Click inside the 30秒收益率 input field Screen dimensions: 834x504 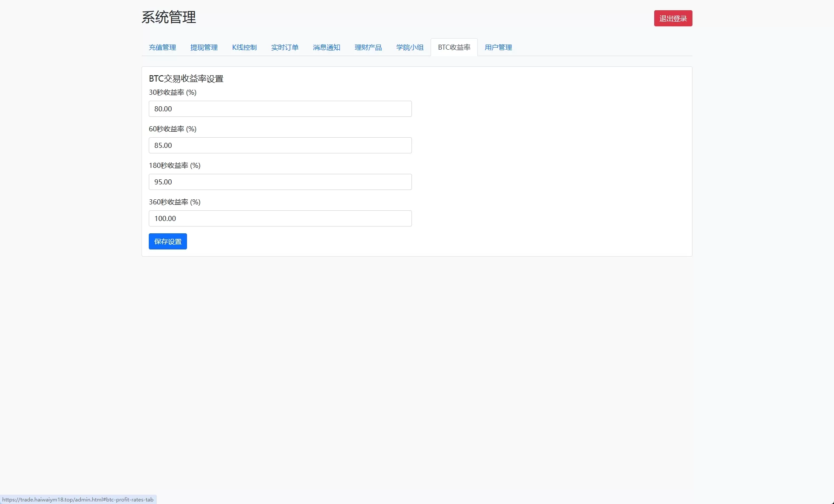(280, 109)
